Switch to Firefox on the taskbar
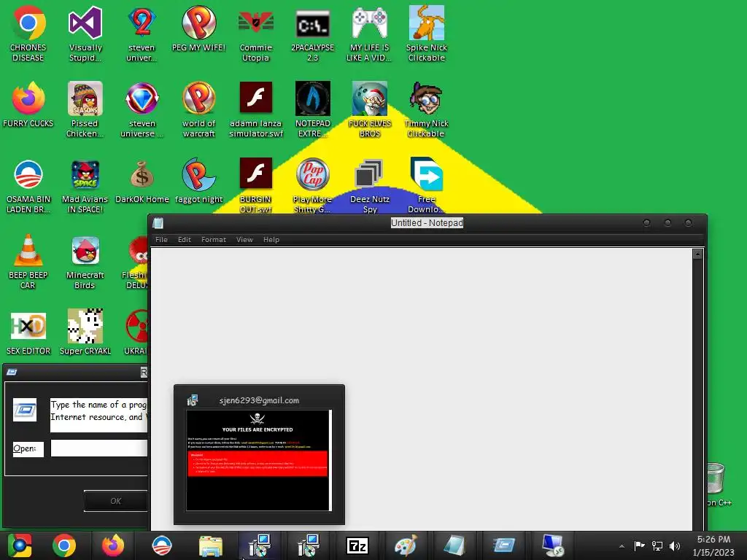Viewport: 747px width, 560px height. pyautogui.click(x=113, y=545)
